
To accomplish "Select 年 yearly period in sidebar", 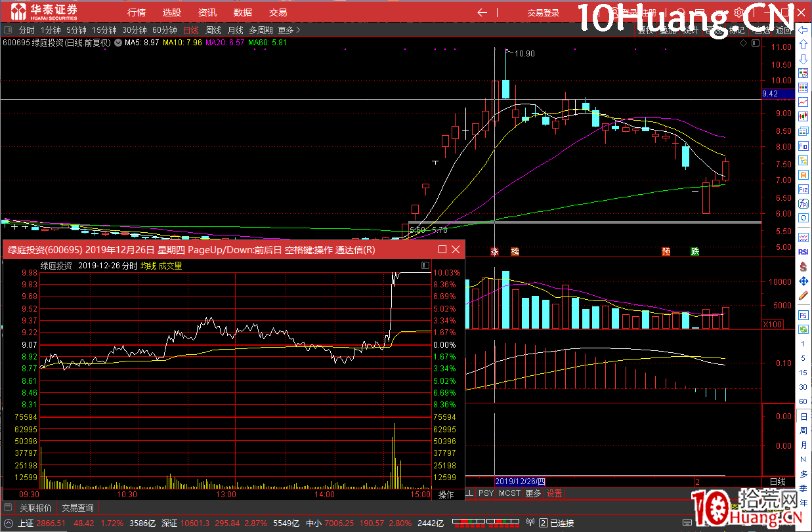I will coord(803,503).
